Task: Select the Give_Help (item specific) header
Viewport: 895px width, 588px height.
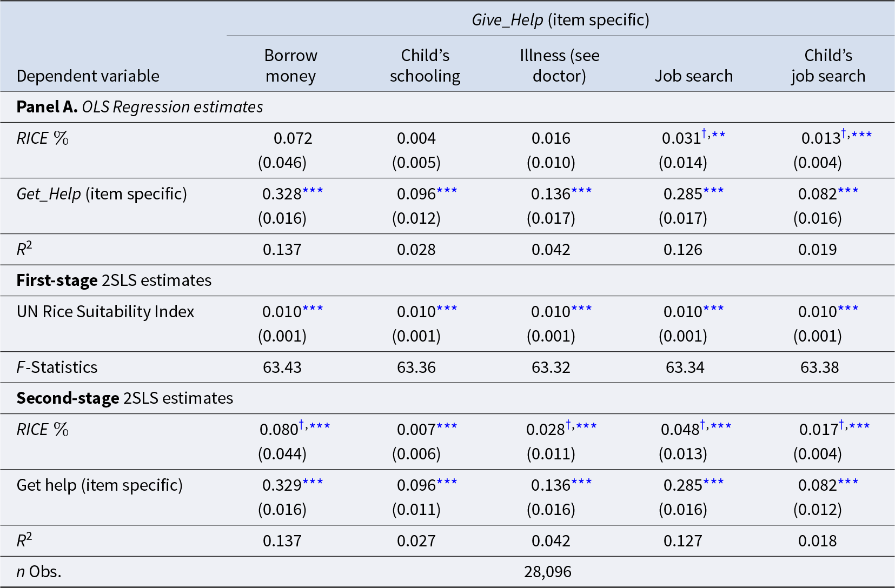Action: click(560, 20)
